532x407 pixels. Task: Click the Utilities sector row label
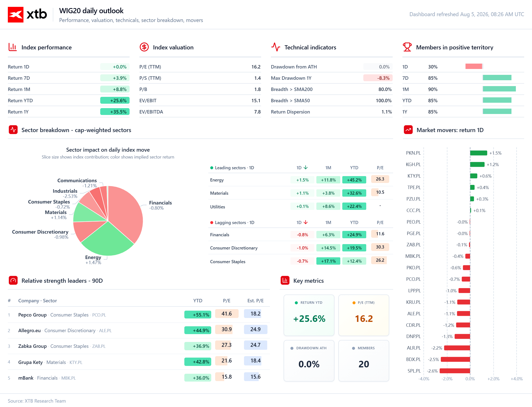coord(218,207)
